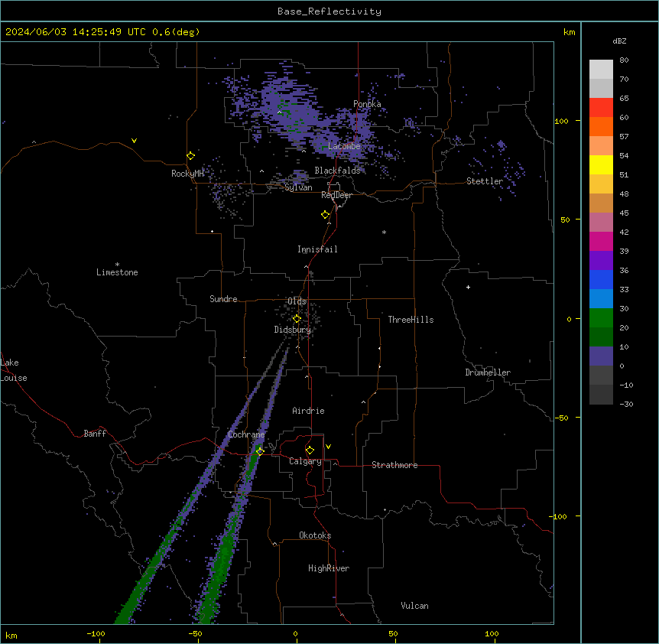Click the Cochrane city label
The width and height of the screenshot is (659, 644).
tap(246, 434)
